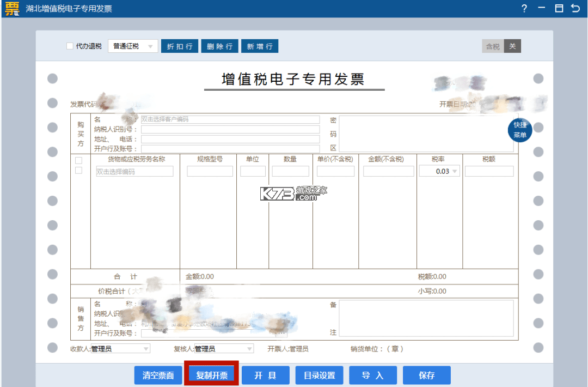Viewport: 588px width, 387px height.
Task: Click the 税额:0.00 total text
Action: (432, 277)
